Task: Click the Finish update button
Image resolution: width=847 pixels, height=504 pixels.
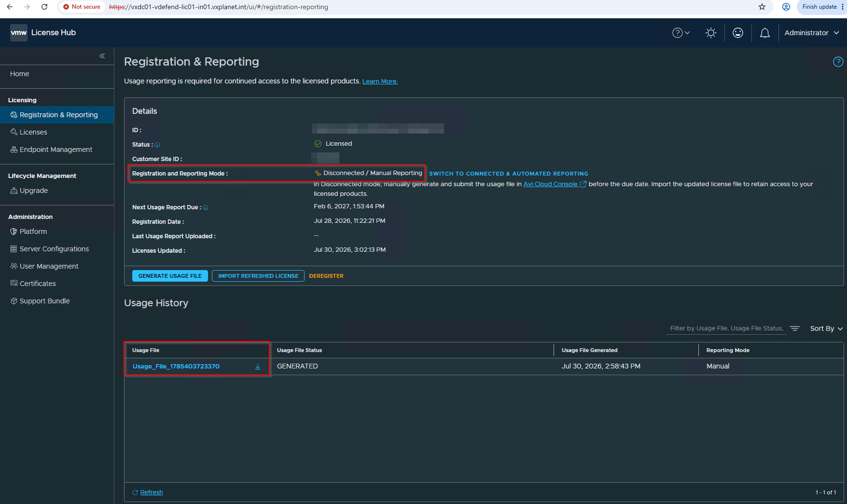Action: 819,7
